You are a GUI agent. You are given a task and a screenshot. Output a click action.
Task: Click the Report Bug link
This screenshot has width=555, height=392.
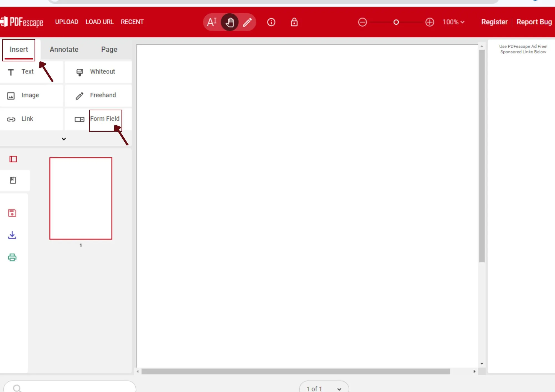[534, 22]
